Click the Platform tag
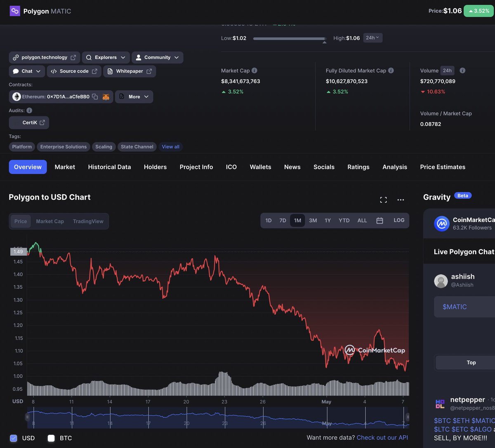The width and height of the screenshot is (495, 448). 22,147
